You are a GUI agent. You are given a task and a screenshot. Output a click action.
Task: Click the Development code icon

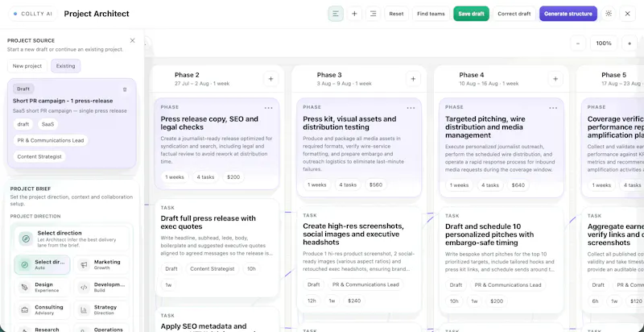pos(84,287)
